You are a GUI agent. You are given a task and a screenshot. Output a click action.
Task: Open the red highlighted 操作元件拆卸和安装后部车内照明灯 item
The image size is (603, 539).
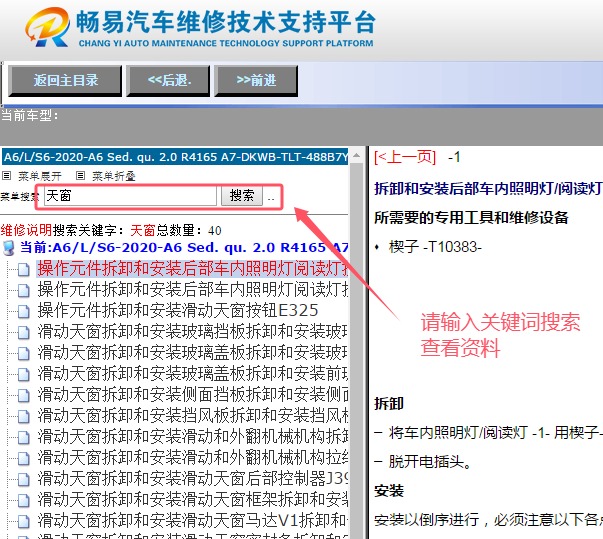tap(192, 269)
